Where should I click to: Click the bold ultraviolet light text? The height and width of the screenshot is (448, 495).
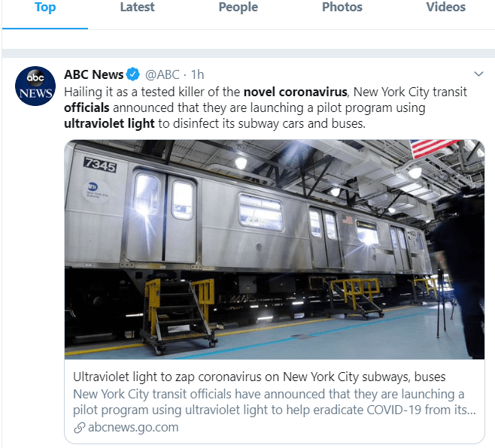point(110,124)
